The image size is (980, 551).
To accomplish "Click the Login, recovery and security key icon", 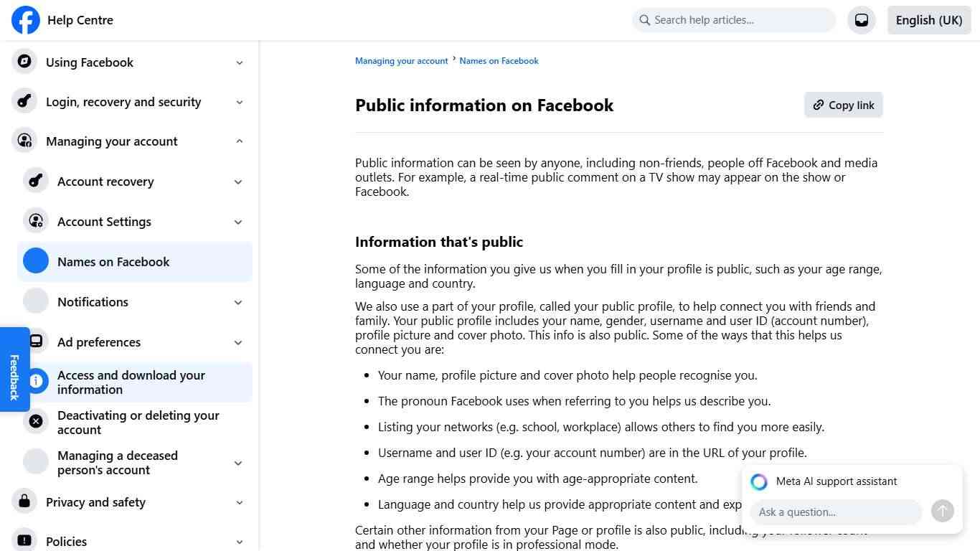I will coord(24,101).
